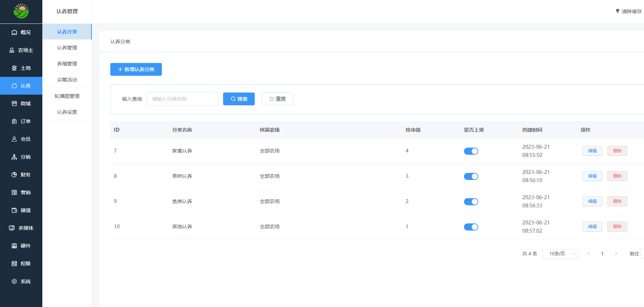Open the 财务 finance sidebar icon
Viewport: 644px width, 307px height.
click(14, 175)
